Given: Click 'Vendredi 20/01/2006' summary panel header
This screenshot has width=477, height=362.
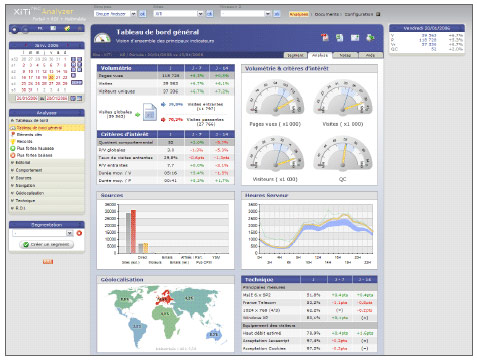Looking at the screenshot, I should [427, 28].
